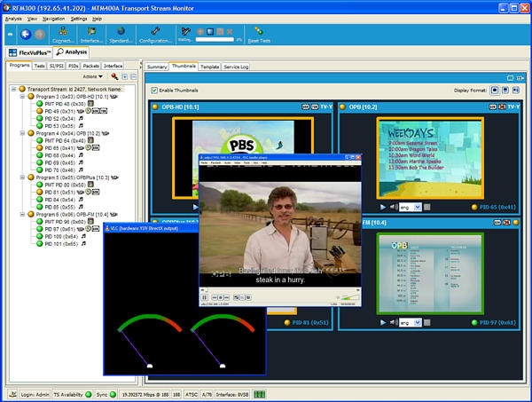This screenshot has height=402, width=532.
Task: Open the Connect toolbar item
Action: point(63,35)
